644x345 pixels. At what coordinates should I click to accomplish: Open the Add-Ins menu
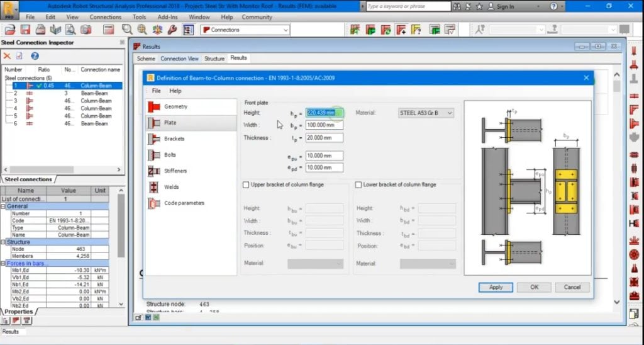coord(167,17)
